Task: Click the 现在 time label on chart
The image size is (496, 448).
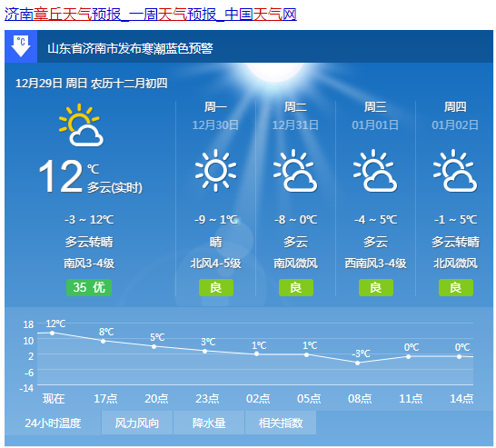Action: (54, 399)
